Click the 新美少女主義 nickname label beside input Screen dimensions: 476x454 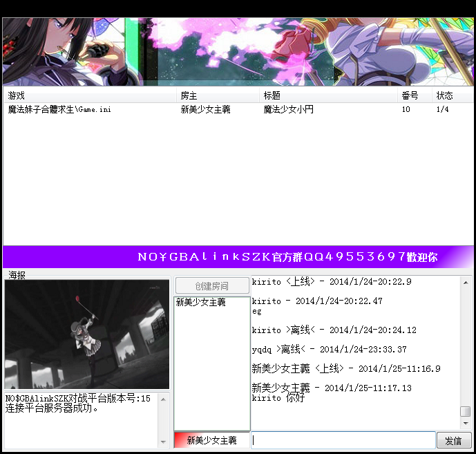pos(212,440)
